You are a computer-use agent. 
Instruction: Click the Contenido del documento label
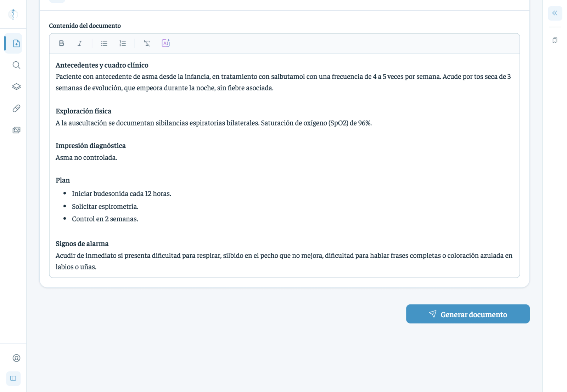85,26
